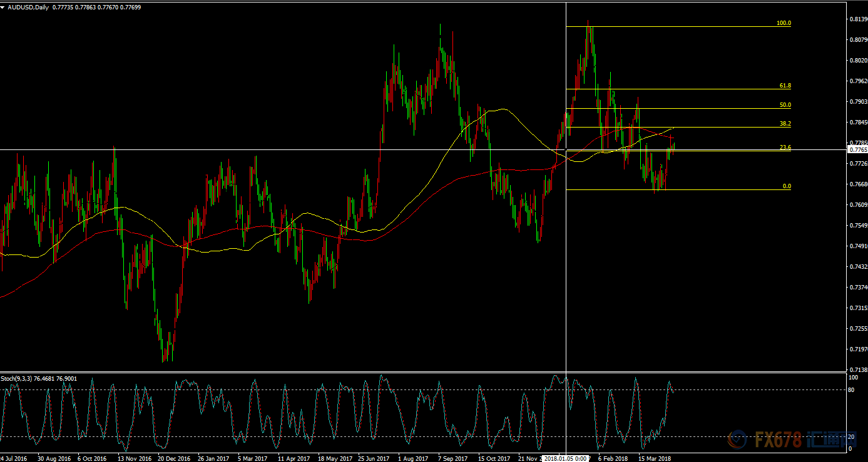Click the current price tag 0.7765
This screenshot has width=868, height=462.
click(x=857, y=150)
